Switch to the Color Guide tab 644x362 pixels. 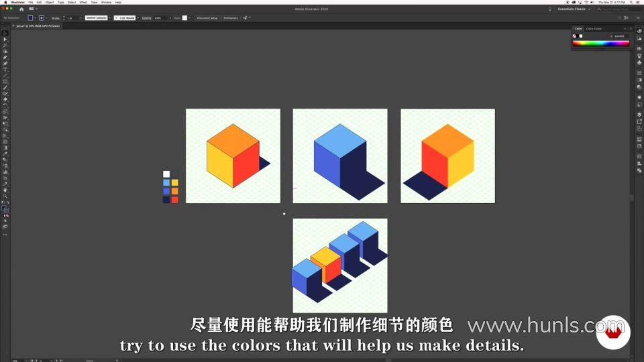point(594,29)
